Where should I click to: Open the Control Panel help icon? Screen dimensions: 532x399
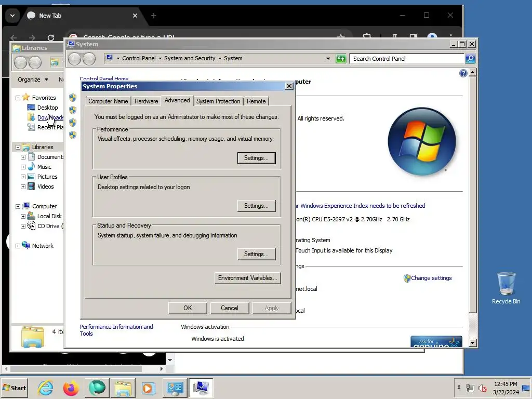[463, 73]
